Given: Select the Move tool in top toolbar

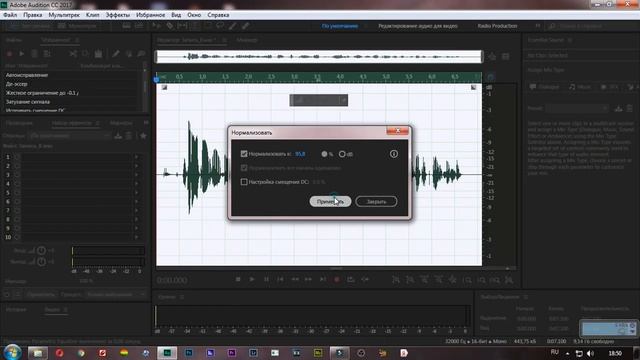Looking at the screenshot, I should (157, 26).
